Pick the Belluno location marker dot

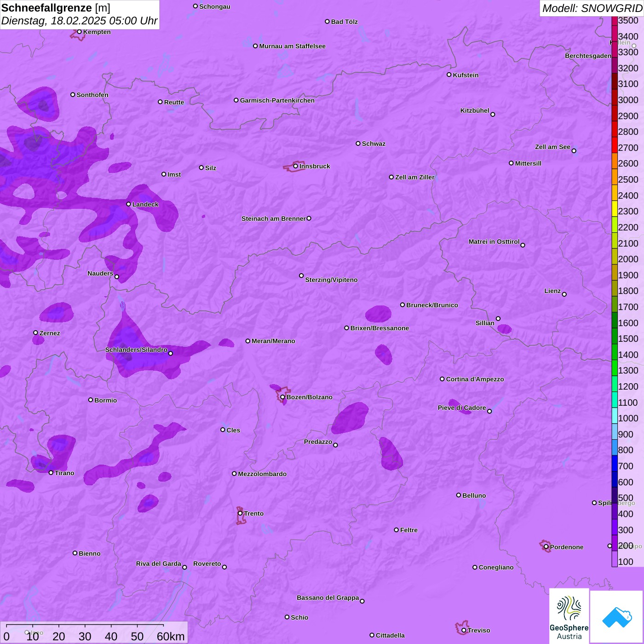(x=459, y=495)
